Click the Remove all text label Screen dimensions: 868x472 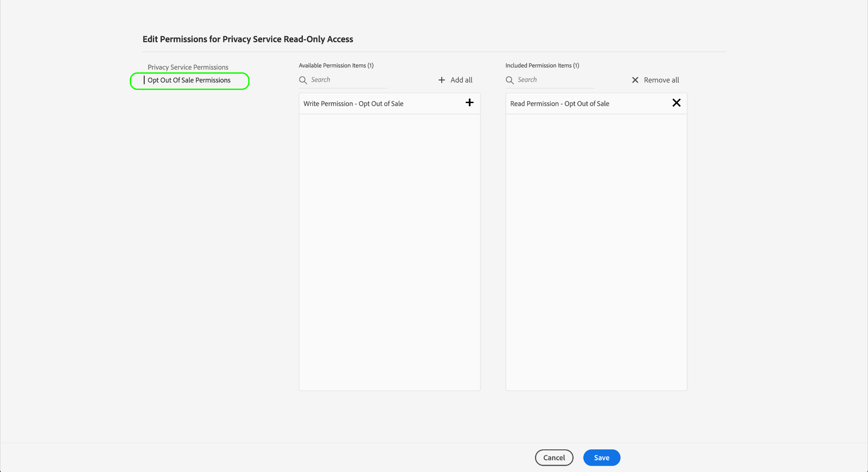click(661, 80)
